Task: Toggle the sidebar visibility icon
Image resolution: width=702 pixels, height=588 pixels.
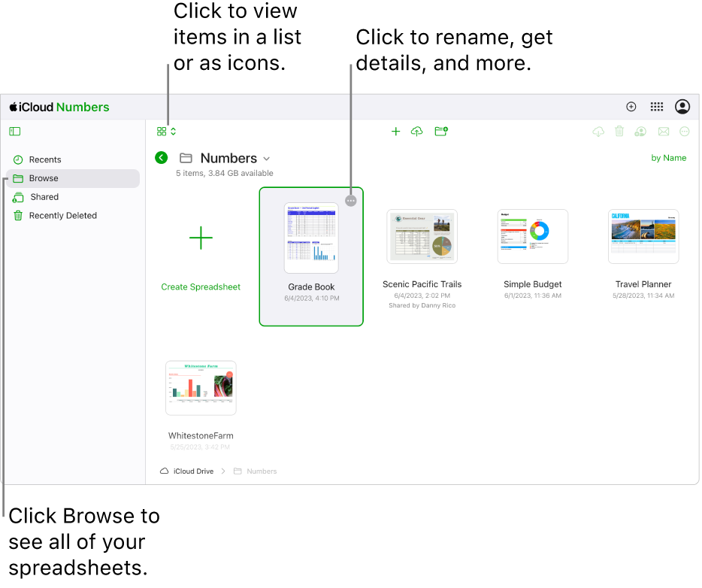Action: point(15,132)
